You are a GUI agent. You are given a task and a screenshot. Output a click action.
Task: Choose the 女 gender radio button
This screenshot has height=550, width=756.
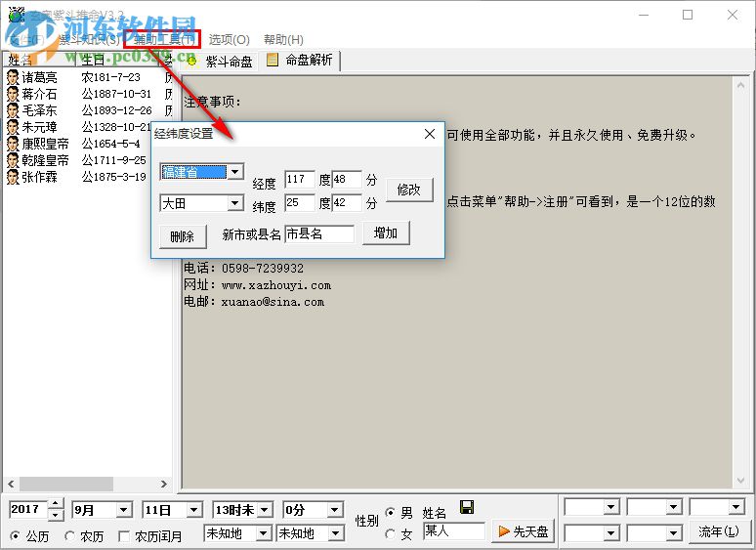pos(390,534)
